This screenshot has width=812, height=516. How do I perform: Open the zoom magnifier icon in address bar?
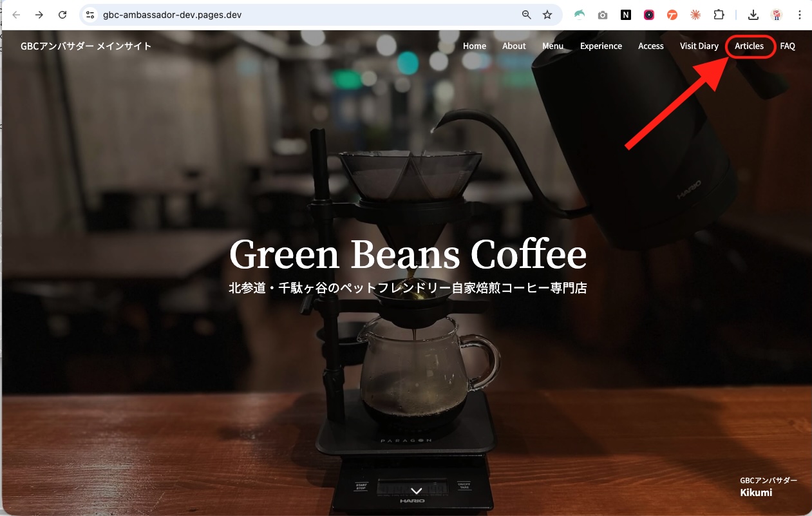tap(527, 15)
